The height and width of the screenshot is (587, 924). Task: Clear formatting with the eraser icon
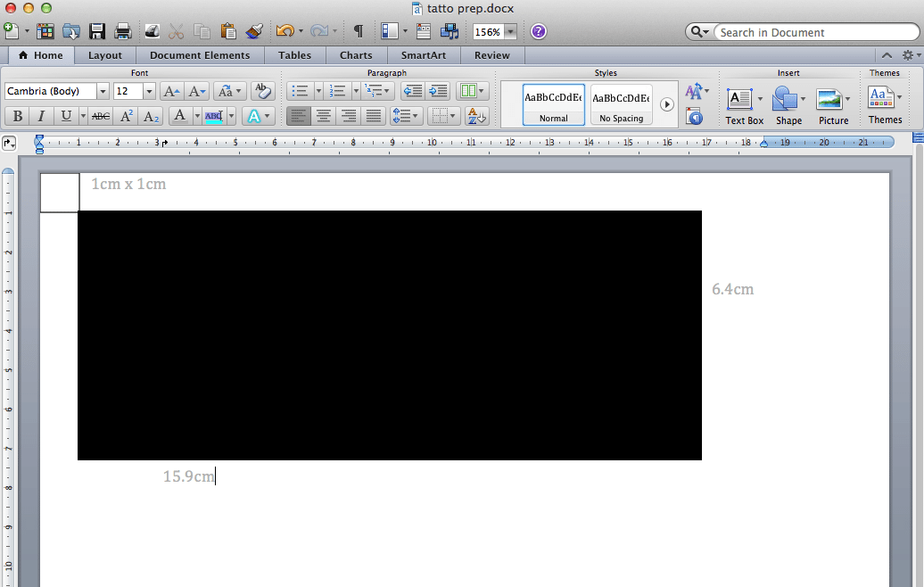(x=262, y=91)
